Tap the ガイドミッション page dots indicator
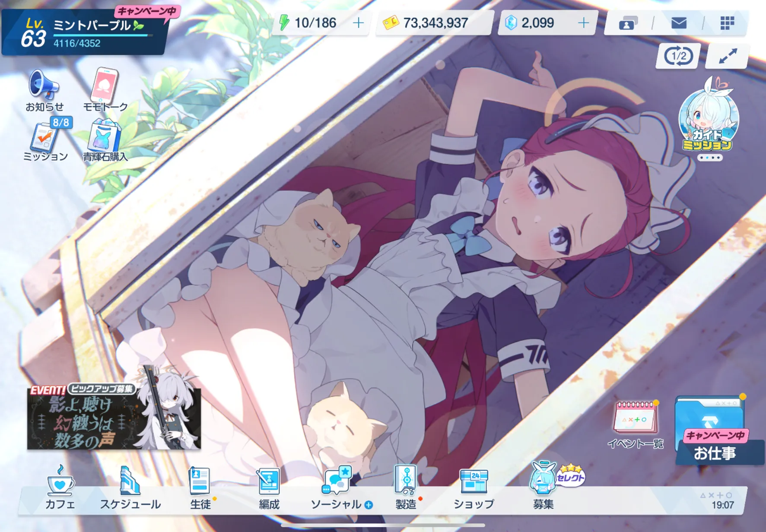The image size is (766, 532). (709, 158)
